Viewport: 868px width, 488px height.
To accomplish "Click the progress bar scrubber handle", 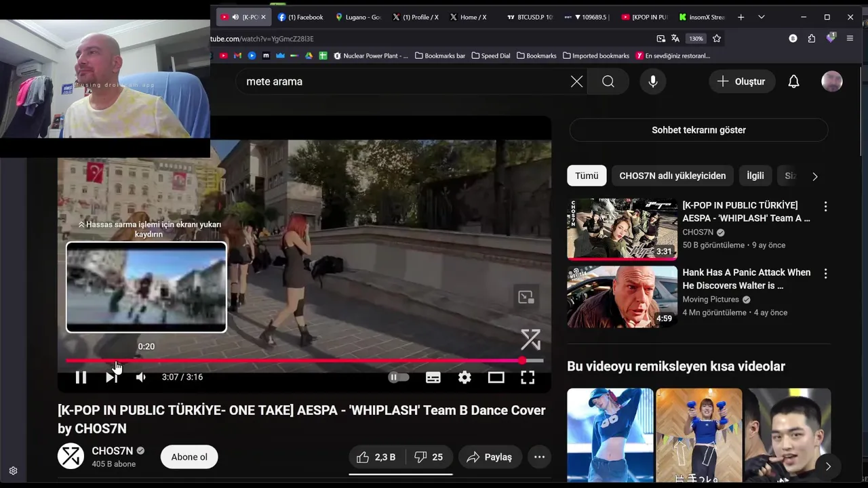I will pyautogui.click(x=522, y=361).
